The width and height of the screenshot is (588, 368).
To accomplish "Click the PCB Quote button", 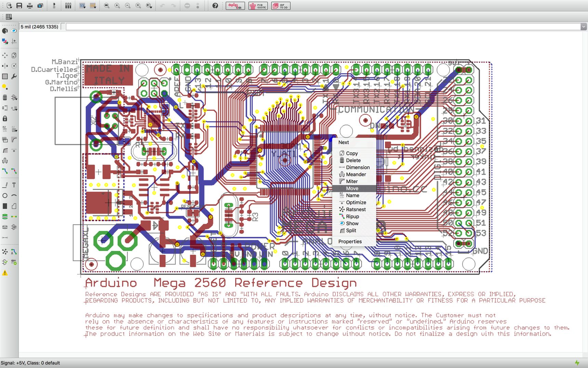I will coord(258,5).
